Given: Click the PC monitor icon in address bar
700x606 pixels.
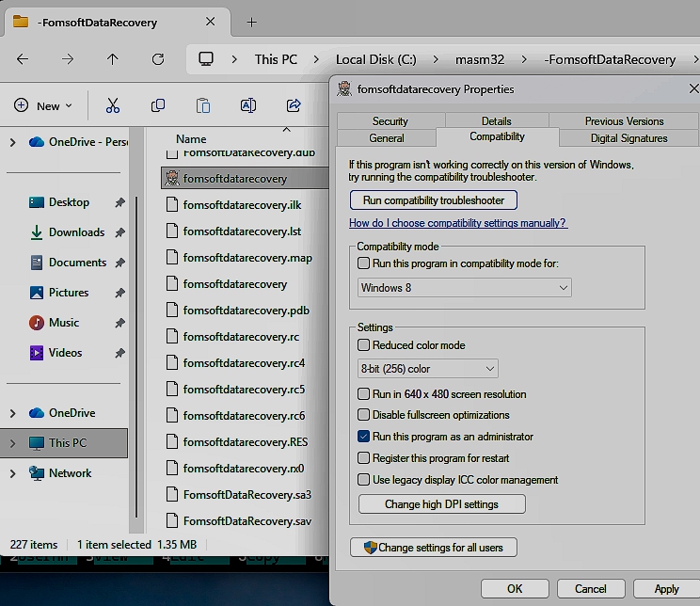Looking at the screenshot, I should point(206,59).
